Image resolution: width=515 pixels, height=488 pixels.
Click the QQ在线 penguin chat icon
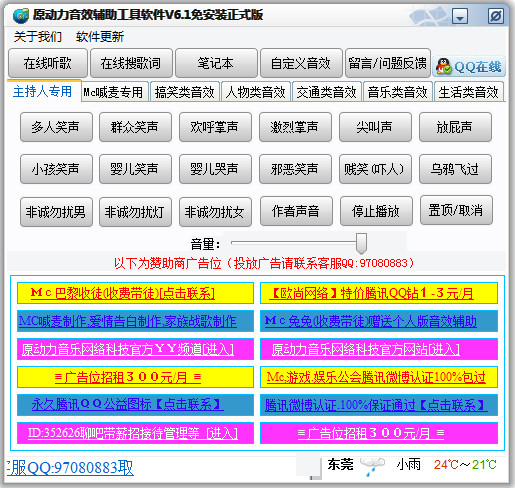469,66
